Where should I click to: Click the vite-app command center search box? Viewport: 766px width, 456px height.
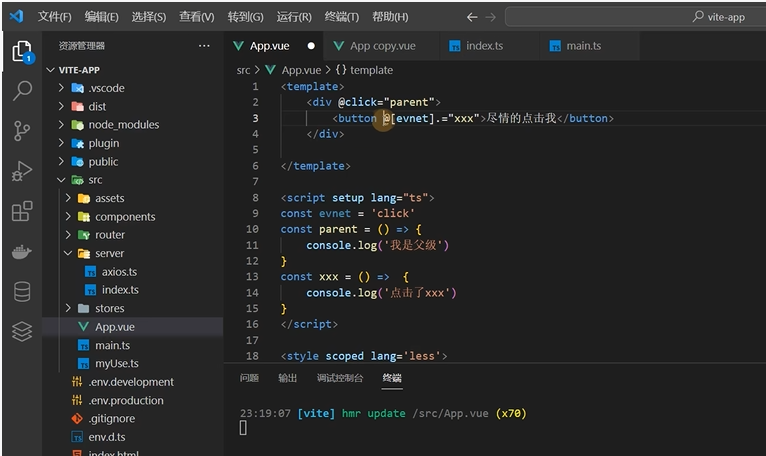coord(635,17)
